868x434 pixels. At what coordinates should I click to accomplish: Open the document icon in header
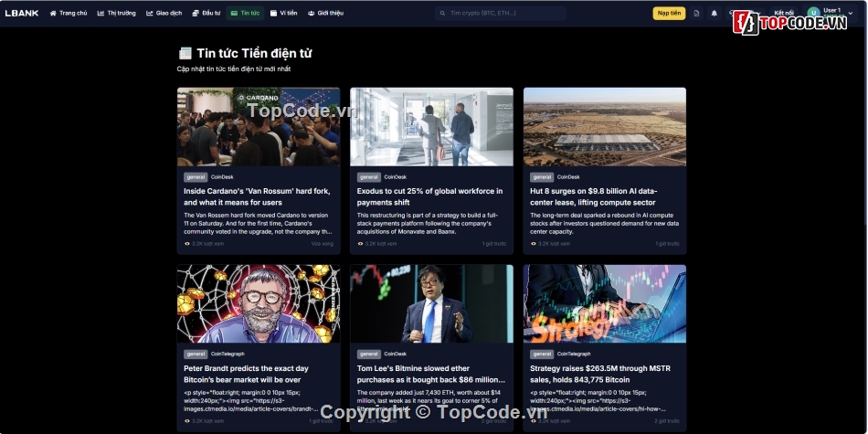pyautogui.click(x=696, y=13)
